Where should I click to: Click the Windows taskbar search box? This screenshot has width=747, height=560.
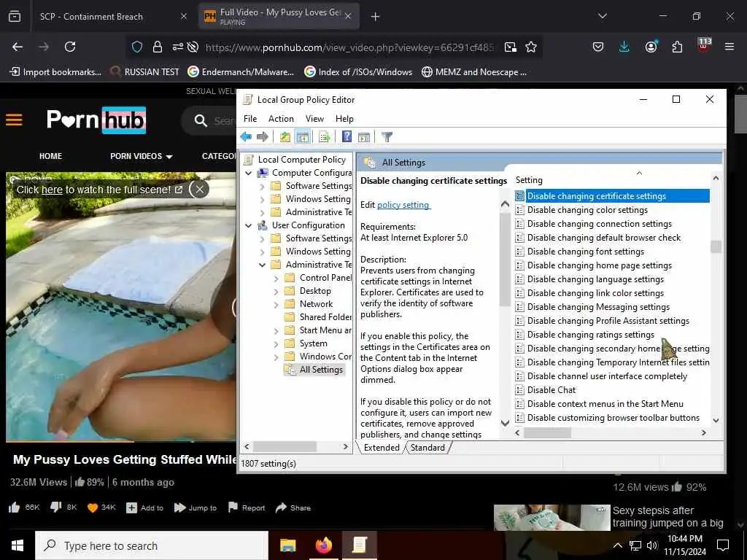(152, 545)
